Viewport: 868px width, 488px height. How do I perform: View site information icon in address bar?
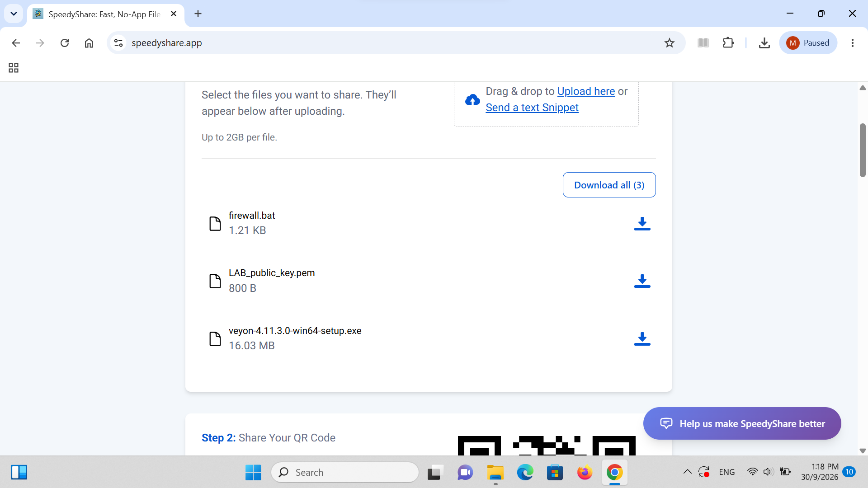[x=118, y=43]
